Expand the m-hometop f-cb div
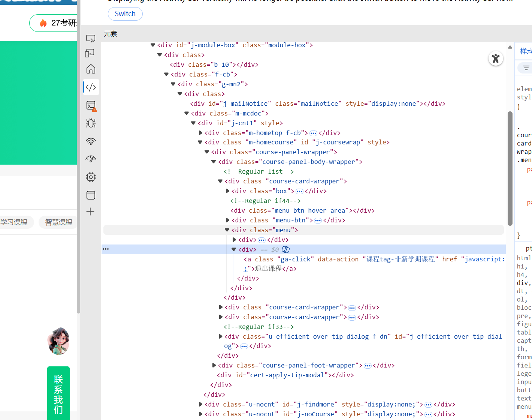The width and height of the screenshot is (532, 420). coord(200,133)
